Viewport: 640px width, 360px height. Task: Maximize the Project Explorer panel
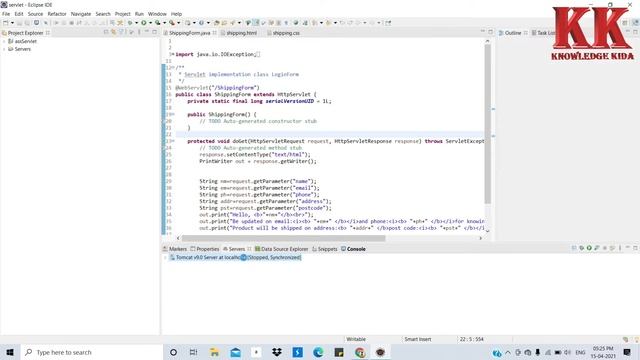pyautogui.click(x=155, y=32)
